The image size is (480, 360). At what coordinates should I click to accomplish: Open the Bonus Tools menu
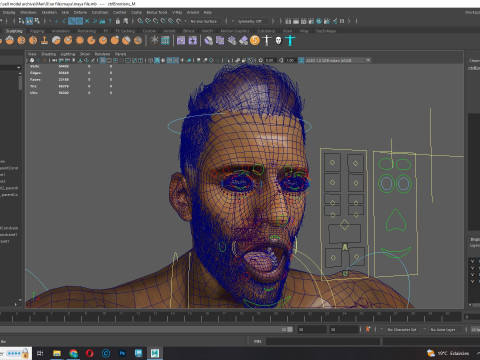[157, 12]
